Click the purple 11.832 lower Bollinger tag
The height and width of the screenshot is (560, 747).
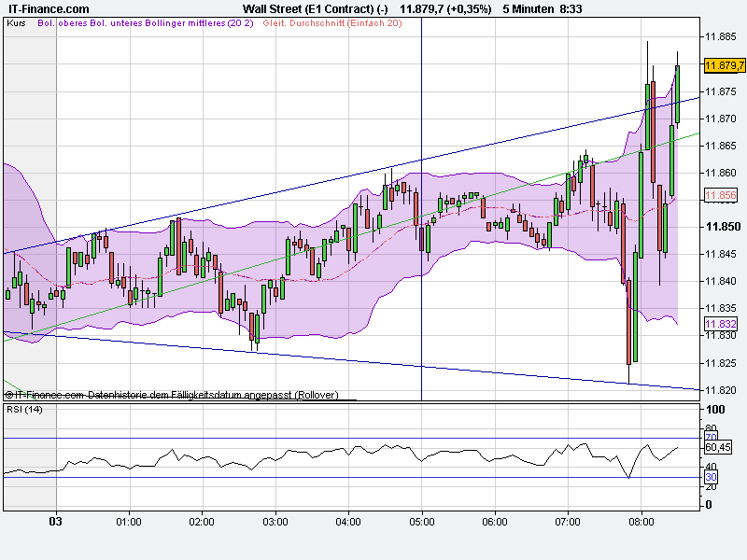(721, 324)
